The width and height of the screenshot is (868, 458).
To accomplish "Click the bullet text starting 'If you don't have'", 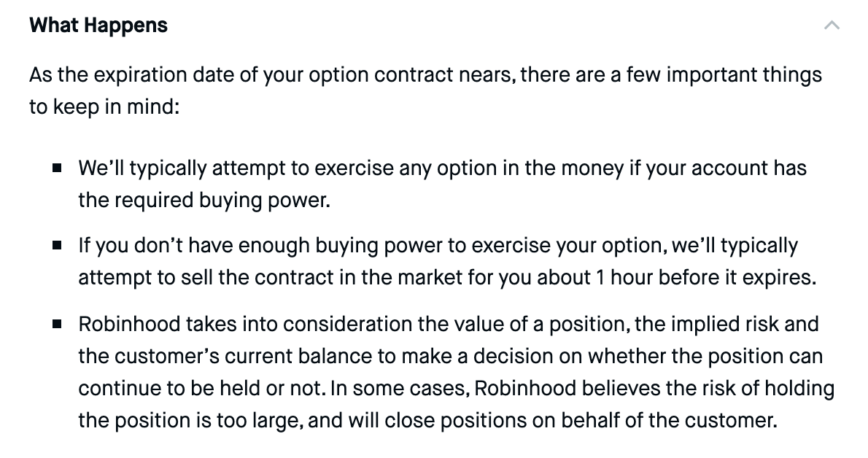I will (447, 261).
